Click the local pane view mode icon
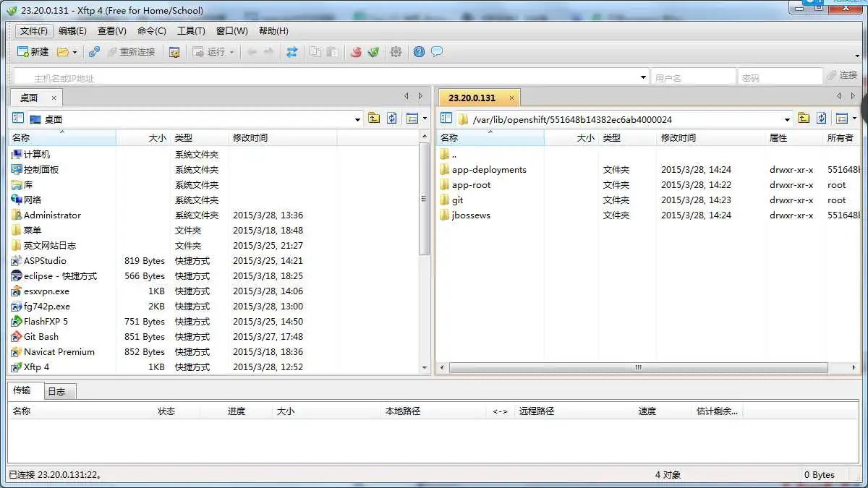Image resolution: width=868 pixels, height=488 pixels. pos(412,119)
